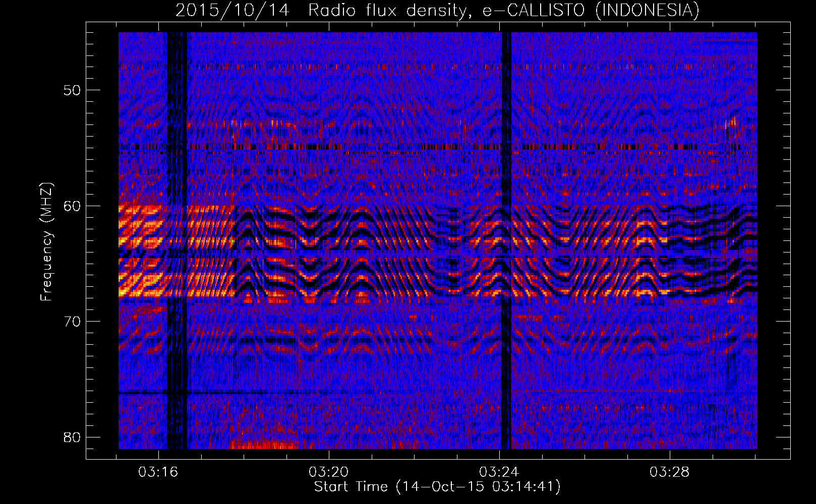Viewport: 816px width, 504px height.
Task: Click the 60 MHz frequency tick label
Action: [73, 206]
